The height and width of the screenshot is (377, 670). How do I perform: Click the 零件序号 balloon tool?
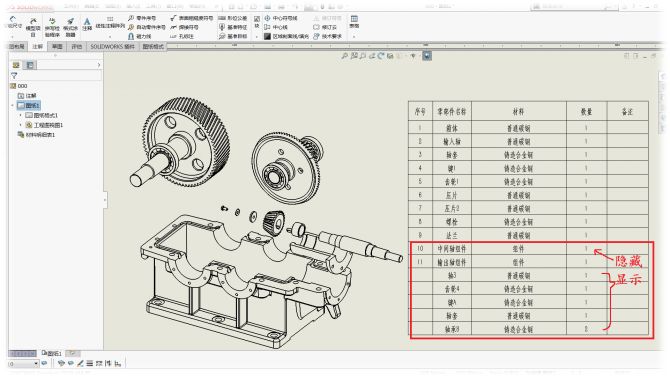tap(142, 18)
